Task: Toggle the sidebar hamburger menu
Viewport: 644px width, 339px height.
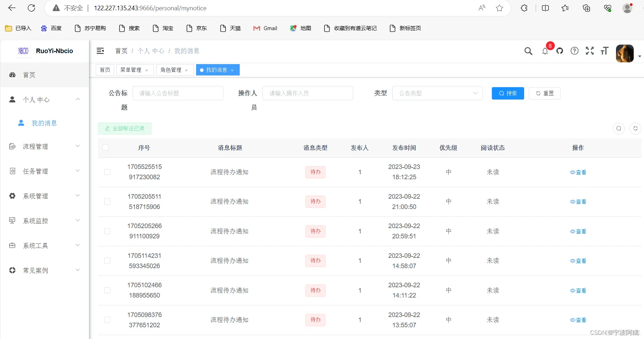Action: [100, 51]
